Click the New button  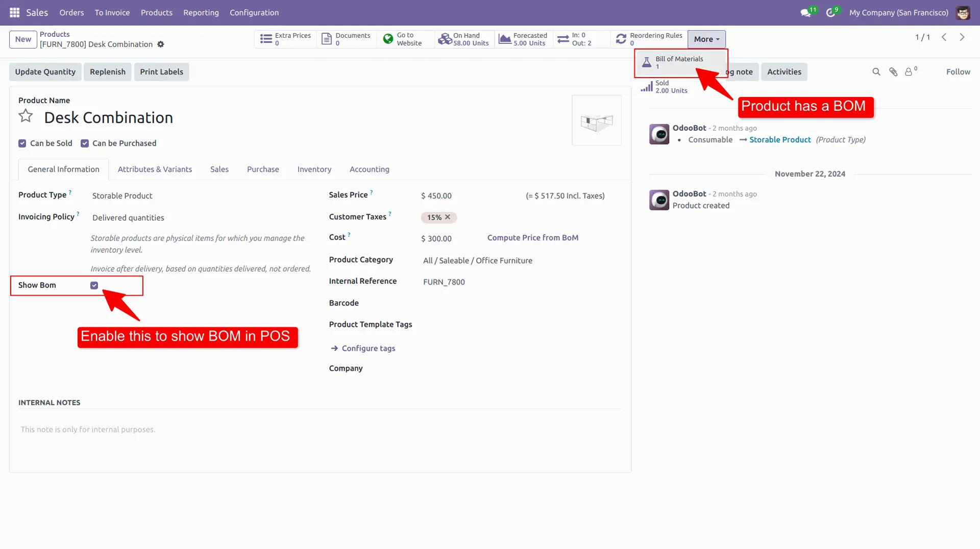23,39
